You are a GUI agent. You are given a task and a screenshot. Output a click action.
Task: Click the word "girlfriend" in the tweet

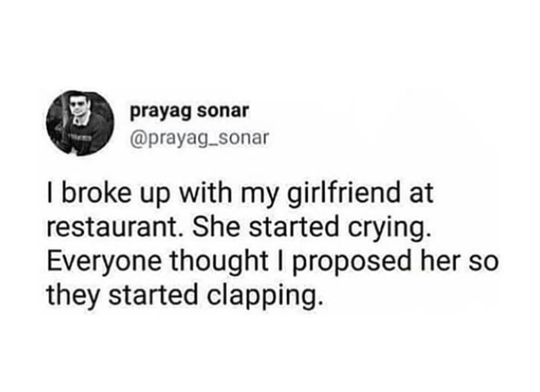pyautogui.click(x=343, y=195)
